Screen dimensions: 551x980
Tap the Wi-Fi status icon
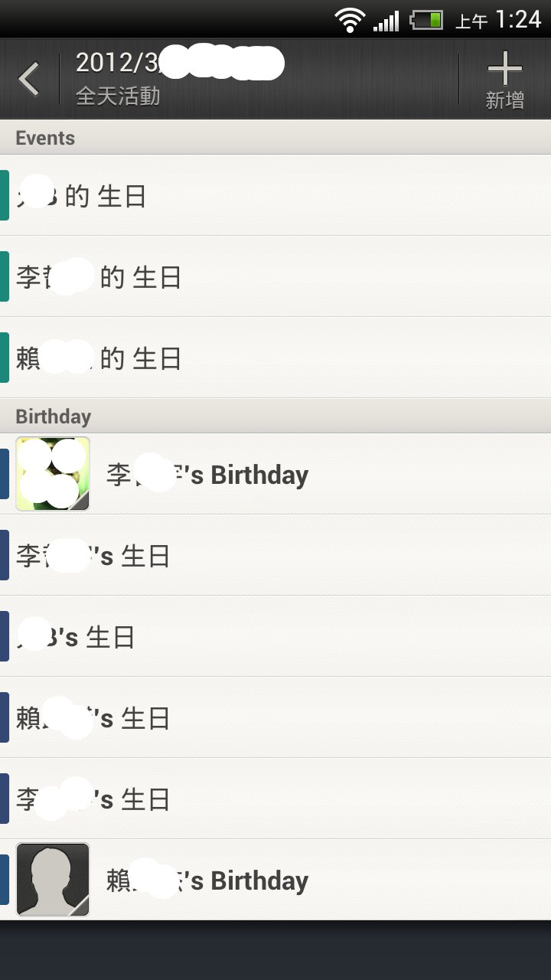[x=350, y=20]
